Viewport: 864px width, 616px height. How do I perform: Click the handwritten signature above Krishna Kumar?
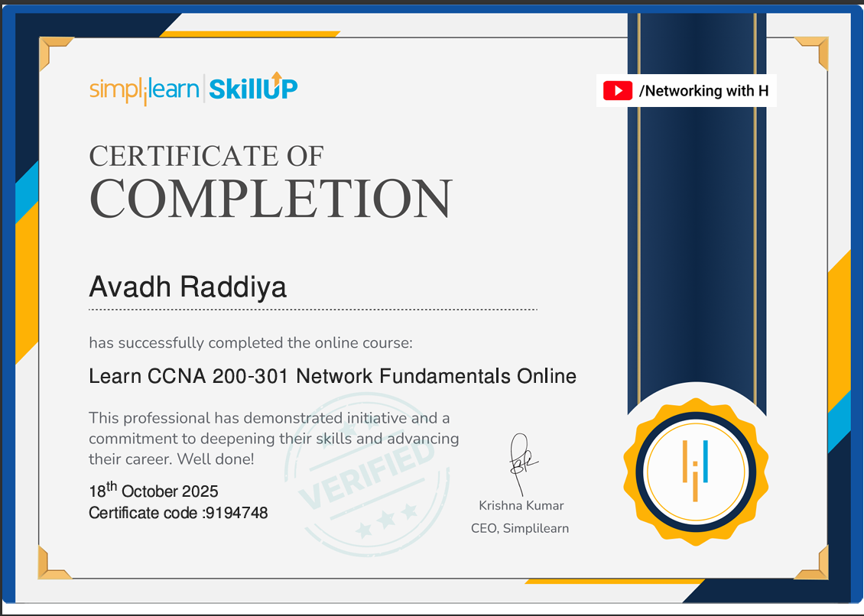click(x=522, y=462)
